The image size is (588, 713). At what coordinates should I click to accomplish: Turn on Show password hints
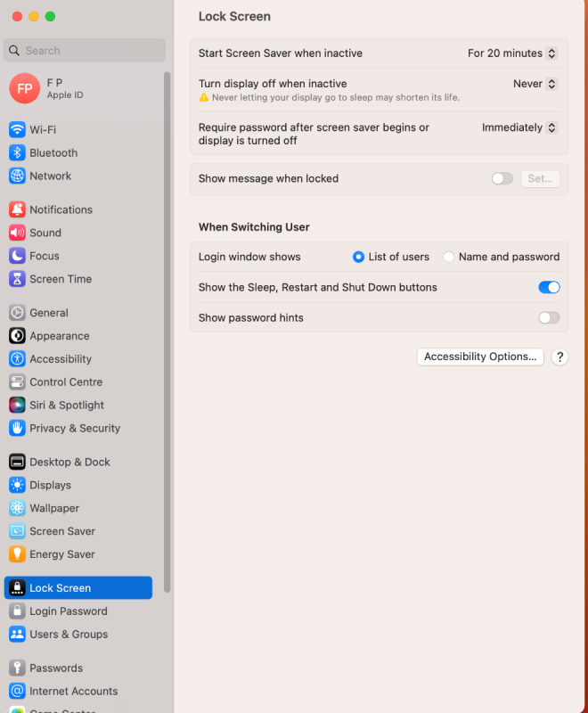point(549,318)
